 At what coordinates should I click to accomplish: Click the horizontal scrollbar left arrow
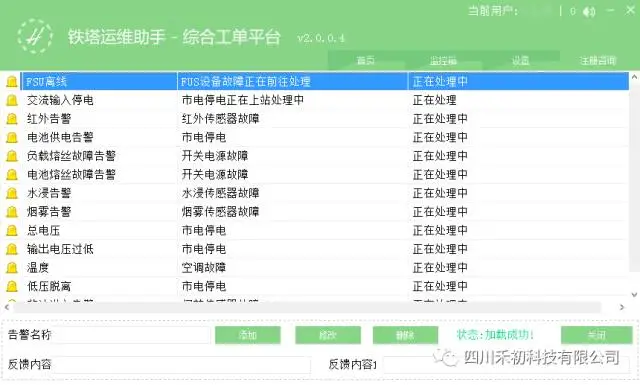pos(7,307)
